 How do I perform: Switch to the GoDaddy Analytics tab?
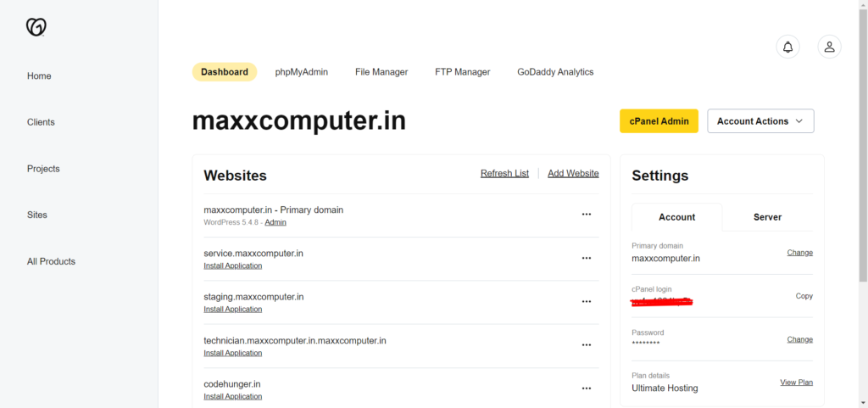[x=555, y=72]
